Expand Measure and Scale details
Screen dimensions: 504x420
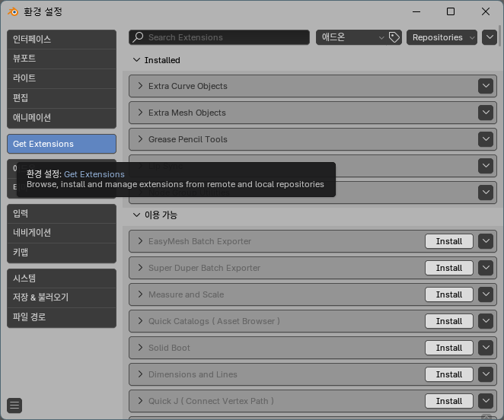[140, 294]
